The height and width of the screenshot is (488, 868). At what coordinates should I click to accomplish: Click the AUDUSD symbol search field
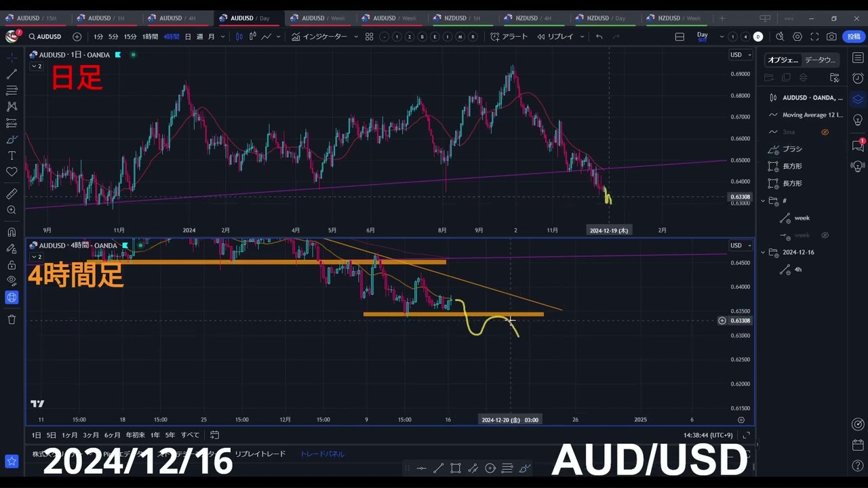49,37
